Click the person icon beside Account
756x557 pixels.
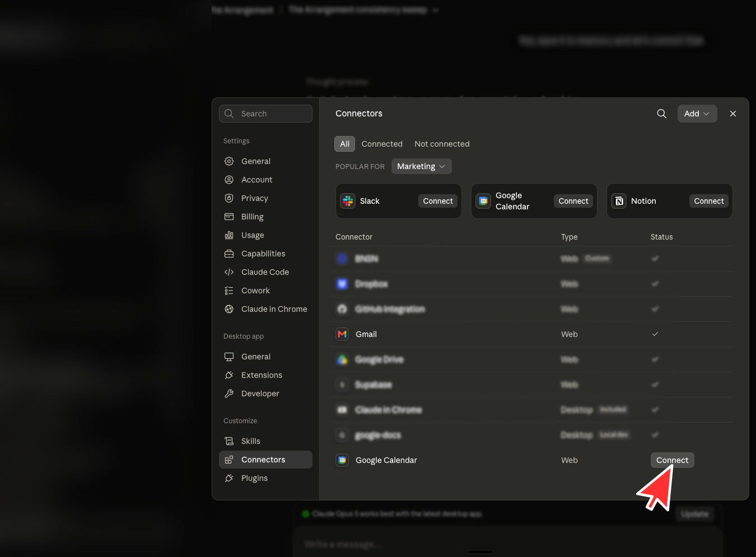tap(229, 180)
